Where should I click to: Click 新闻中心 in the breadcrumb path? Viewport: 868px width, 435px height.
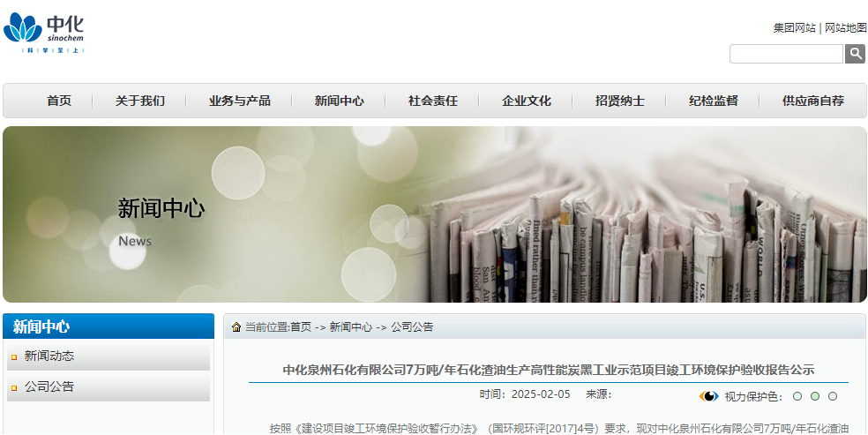coord(350,327)
